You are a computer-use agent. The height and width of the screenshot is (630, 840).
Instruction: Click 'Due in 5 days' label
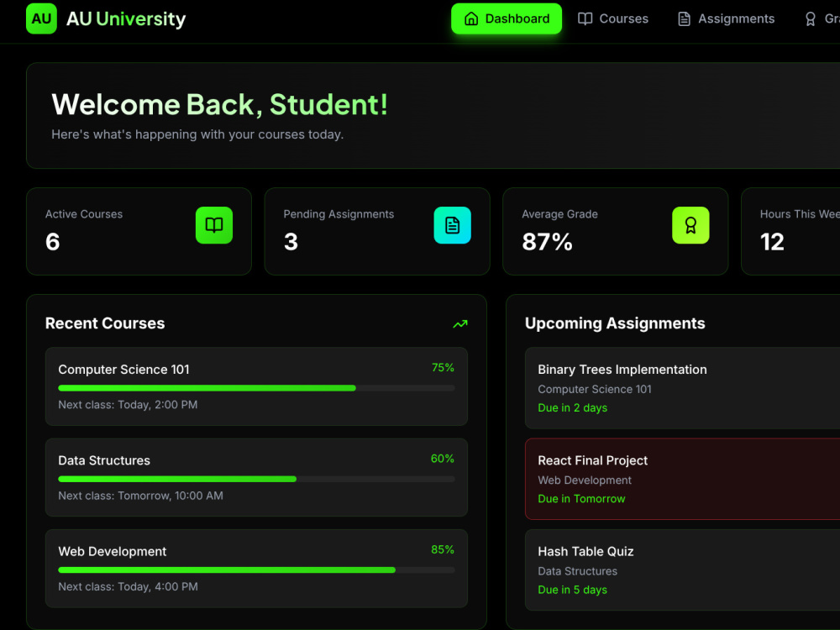pos(573,590)
